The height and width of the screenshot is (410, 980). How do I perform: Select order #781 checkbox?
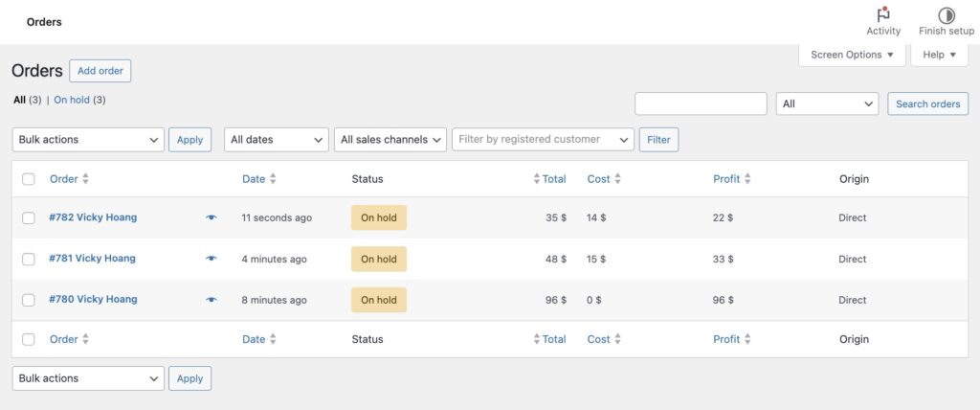[29, 260]
